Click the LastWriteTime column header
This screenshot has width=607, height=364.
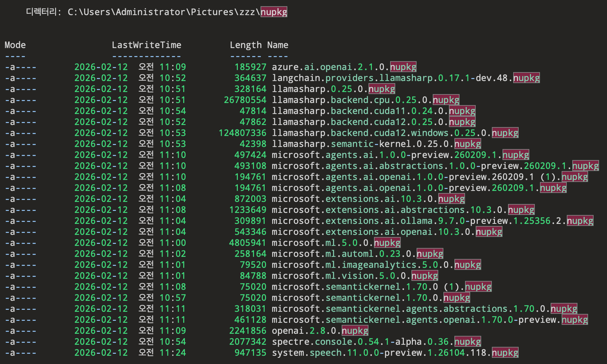click(x=146, y=45)
